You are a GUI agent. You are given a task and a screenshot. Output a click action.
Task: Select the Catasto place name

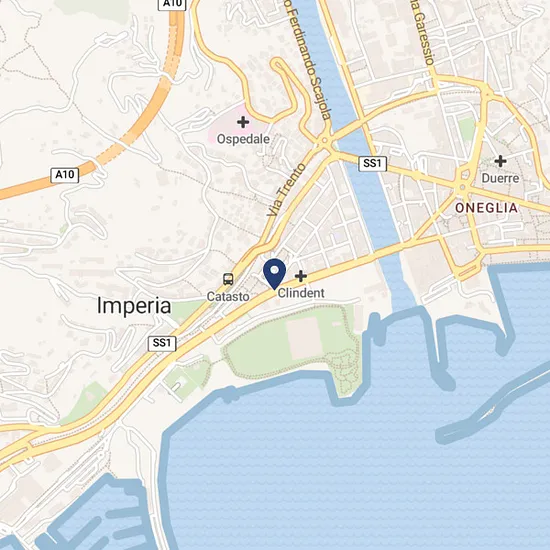coord(228,297)
